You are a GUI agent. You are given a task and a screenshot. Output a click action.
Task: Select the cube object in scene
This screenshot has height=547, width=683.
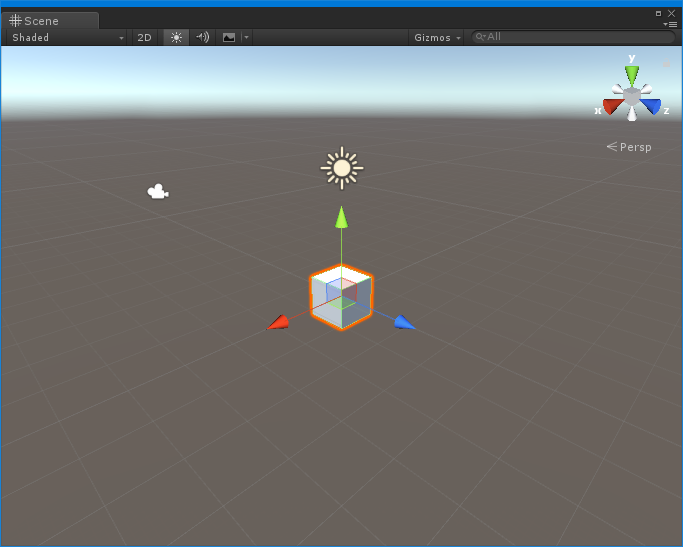[x=341, y=297]
